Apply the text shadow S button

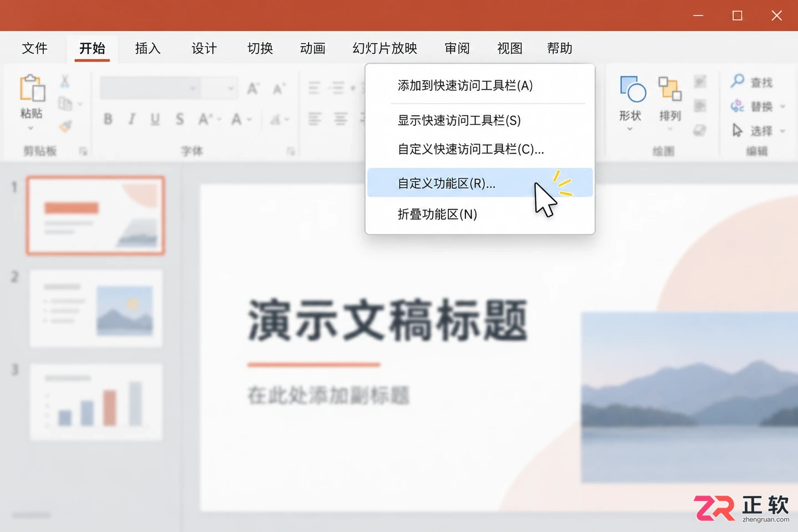pos(180,119)
